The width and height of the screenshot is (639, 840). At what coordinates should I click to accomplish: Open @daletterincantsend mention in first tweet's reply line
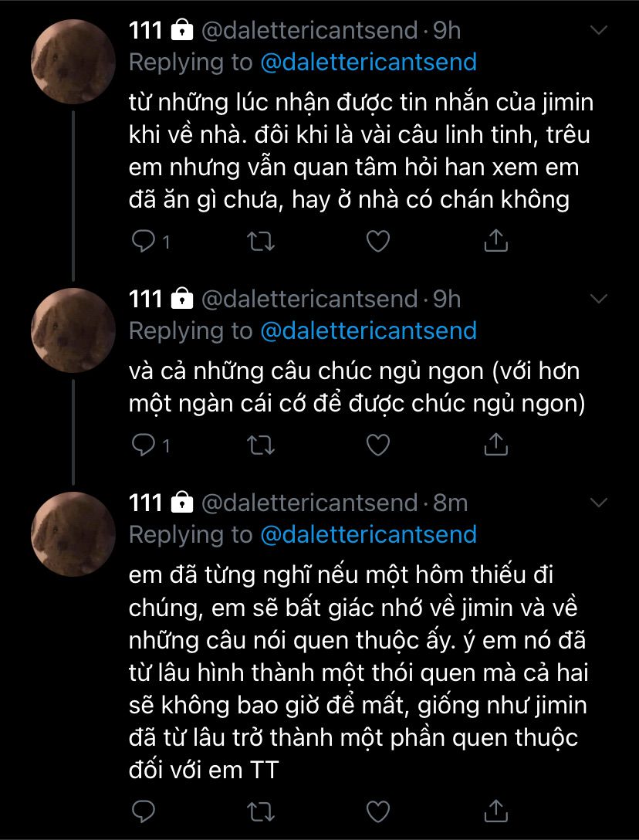[369, 63]
